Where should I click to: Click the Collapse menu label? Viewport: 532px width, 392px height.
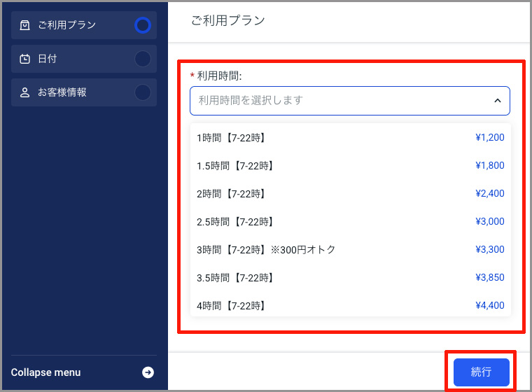point(45,372)
